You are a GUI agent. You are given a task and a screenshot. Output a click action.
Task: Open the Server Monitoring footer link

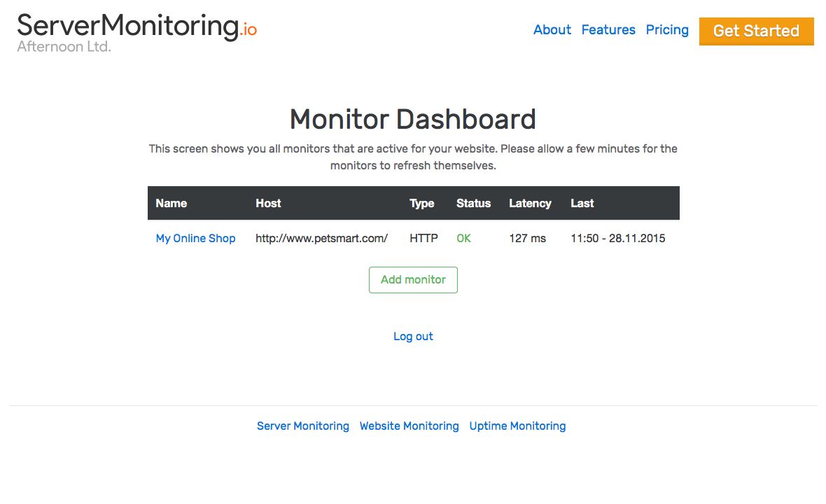click(x=302, y=426)
